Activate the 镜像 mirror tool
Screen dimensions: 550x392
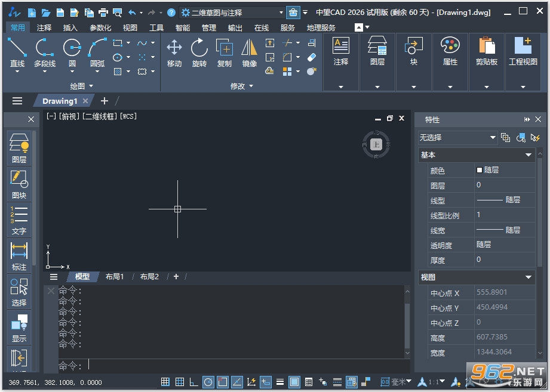tap(250, 53)
